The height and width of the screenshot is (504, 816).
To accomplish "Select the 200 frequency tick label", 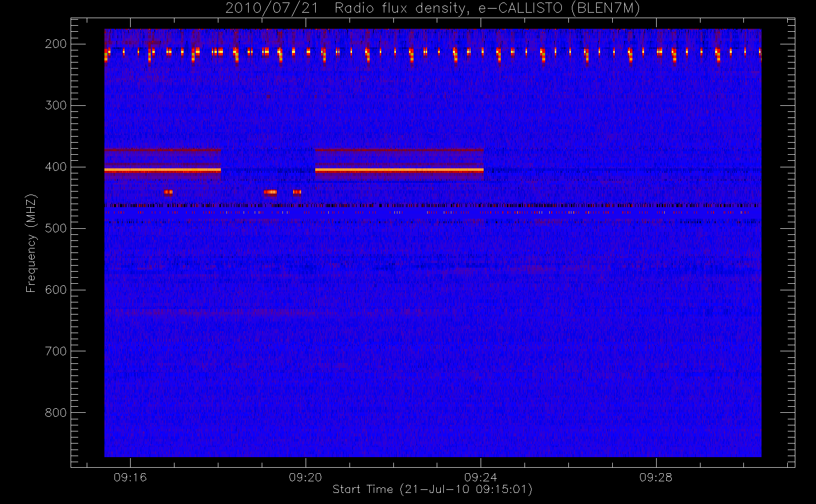I will pos(56,44).
